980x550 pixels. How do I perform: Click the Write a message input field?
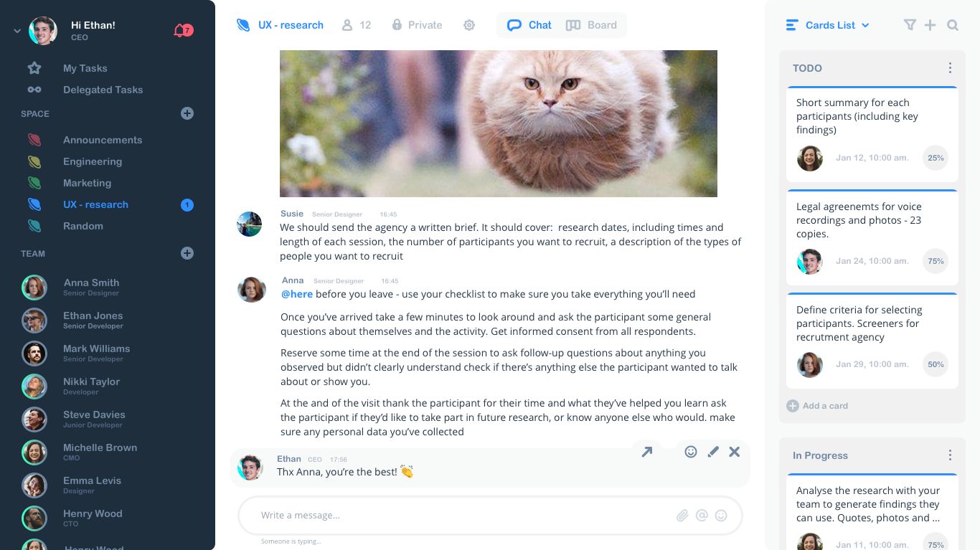430,515
